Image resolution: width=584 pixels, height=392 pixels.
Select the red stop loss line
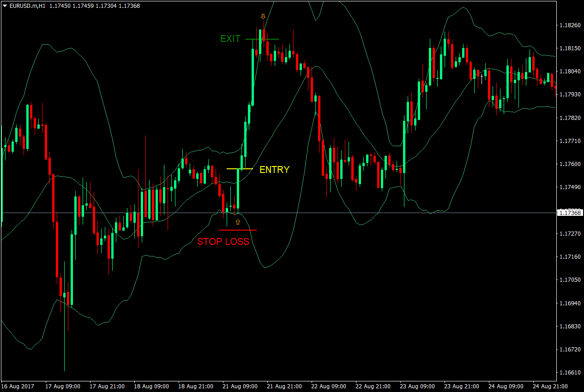(x=238, y=230)
